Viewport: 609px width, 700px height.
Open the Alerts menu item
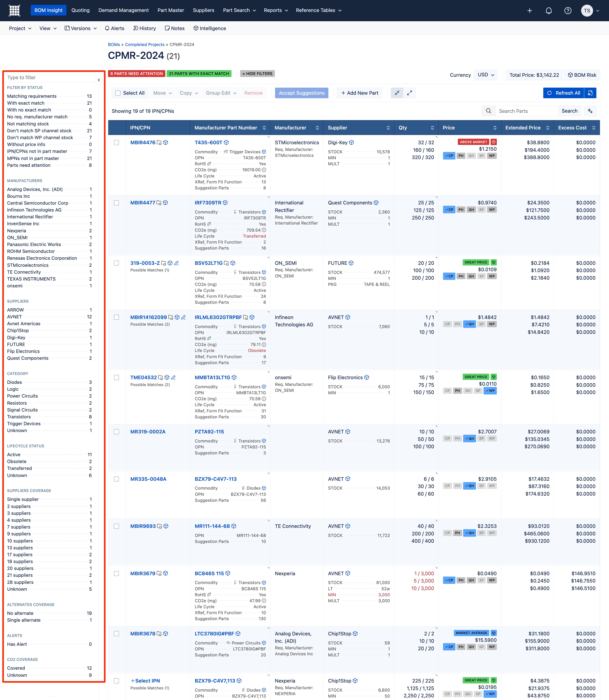(x=115, y=28)
